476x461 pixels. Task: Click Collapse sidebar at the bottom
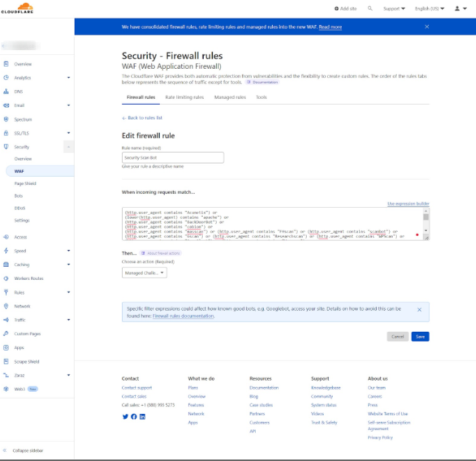tap(23, 451)
